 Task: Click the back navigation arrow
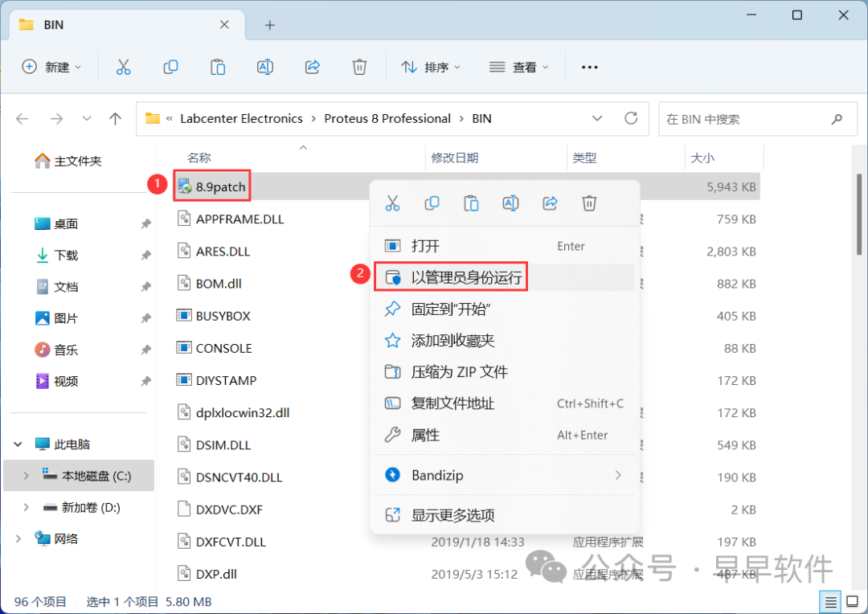click(x=22, y=118)
